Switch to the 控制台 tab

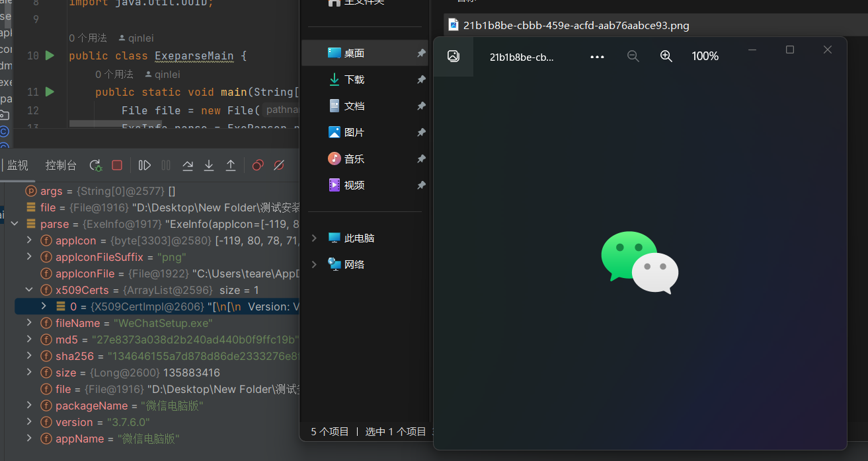pyautogui.click(x=61, y=165)
